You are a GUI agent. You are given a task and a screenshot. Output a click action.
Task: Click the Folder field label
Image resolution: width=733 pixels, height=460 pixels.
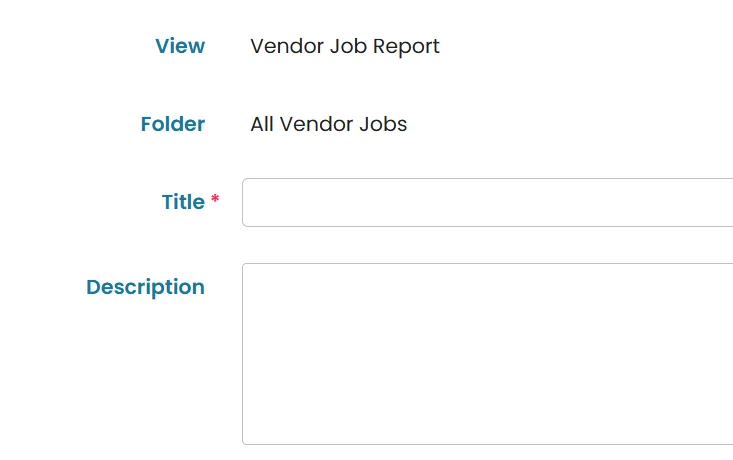[x=173, y=124]
